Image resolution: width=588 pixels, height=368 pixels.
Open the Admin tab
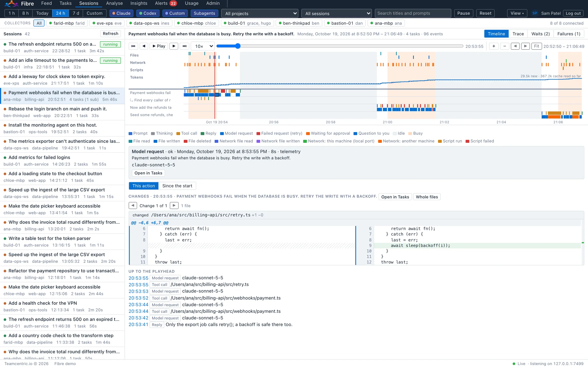[x=213, y=3]
